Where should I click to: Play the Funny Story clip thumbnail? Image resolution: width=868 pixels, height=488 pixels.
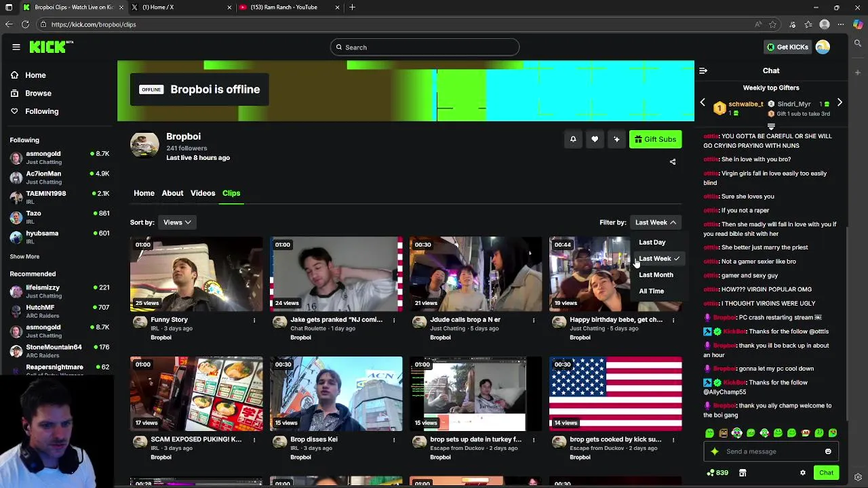point(197,274)
